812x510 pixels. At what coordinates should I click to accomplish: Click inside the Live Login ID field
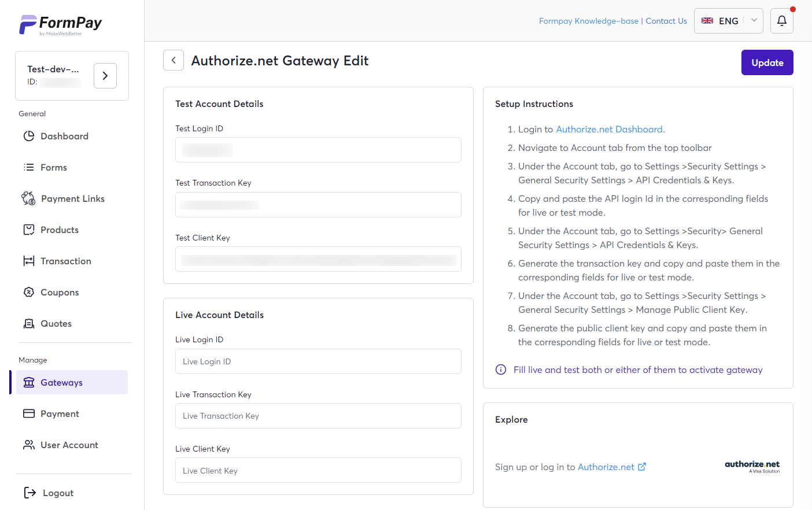(318, 361)
